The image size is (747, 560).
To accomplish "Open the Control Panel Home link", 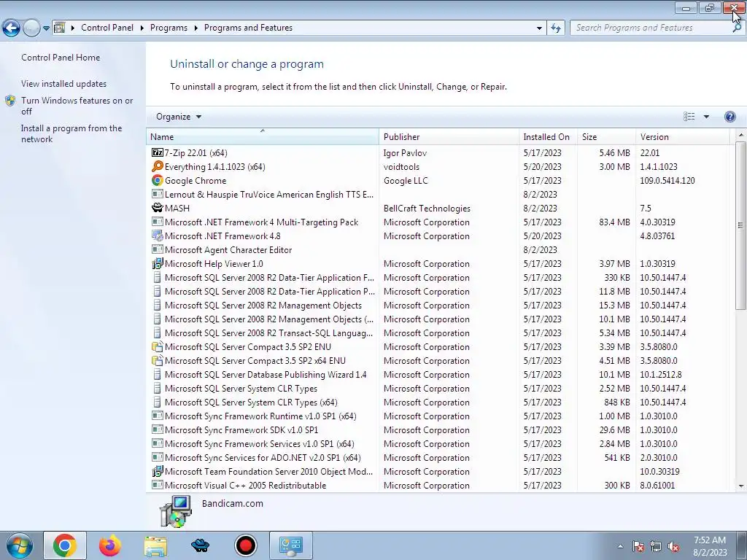I will tap(61, 58).
